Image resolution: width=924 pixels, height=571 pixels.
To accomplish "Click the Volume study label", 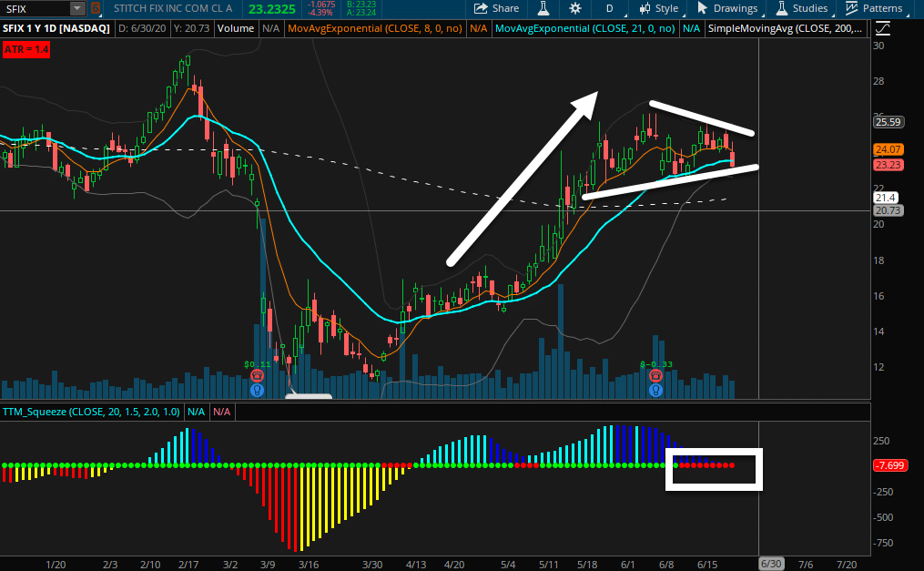I will 235,28.
